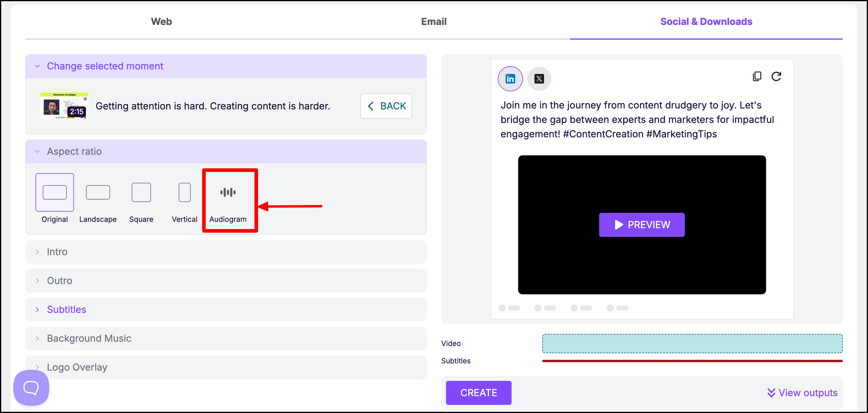The width and height of the screenshot is (868, 413).
Task: Select the Landscape aspect ratio option
Action: point(98,192)
